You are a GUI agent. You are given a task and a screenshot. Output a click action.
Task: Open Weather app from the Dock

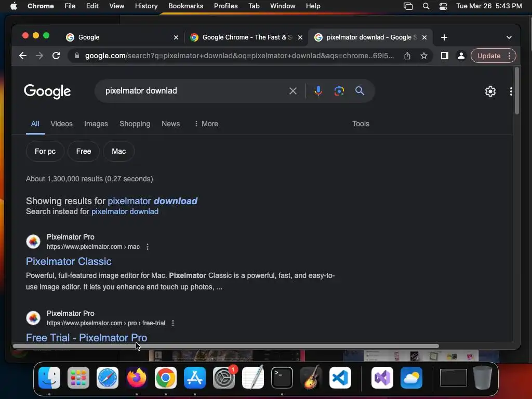pos(411,377)
